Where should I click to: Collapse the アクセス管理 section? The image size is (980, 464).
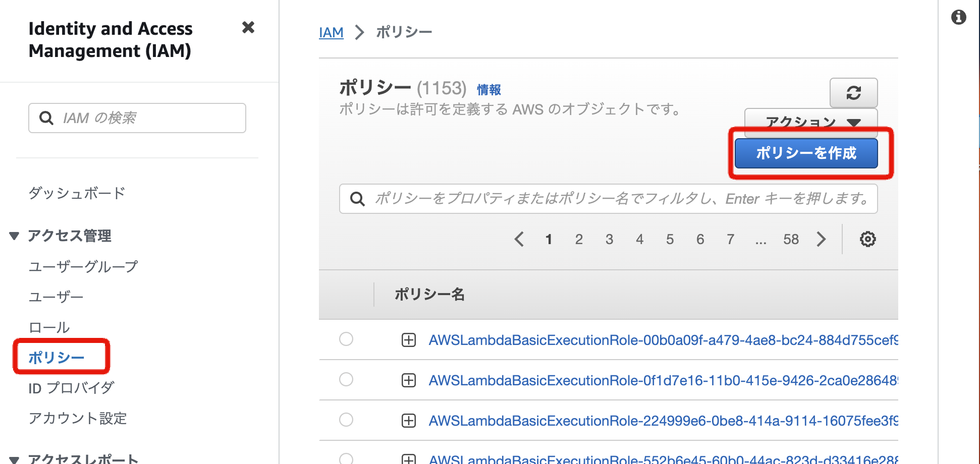[x=14, y=236]
